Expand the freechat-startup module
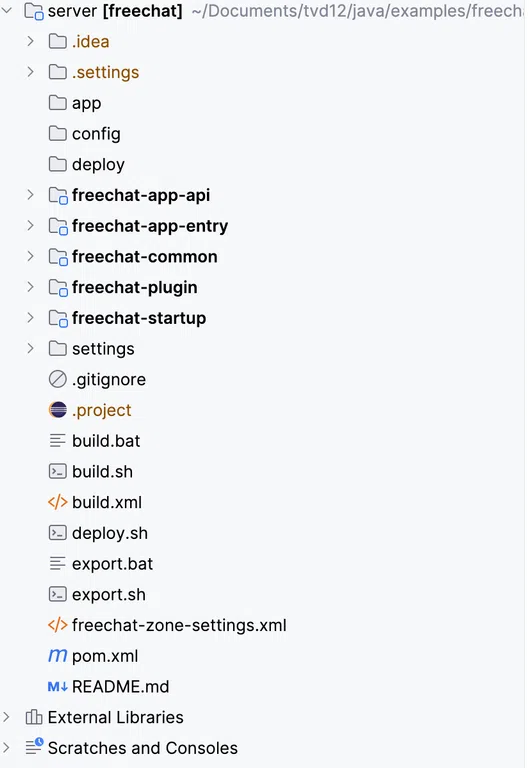This screenshot has height=768, width=529. (x=30, y=317)
